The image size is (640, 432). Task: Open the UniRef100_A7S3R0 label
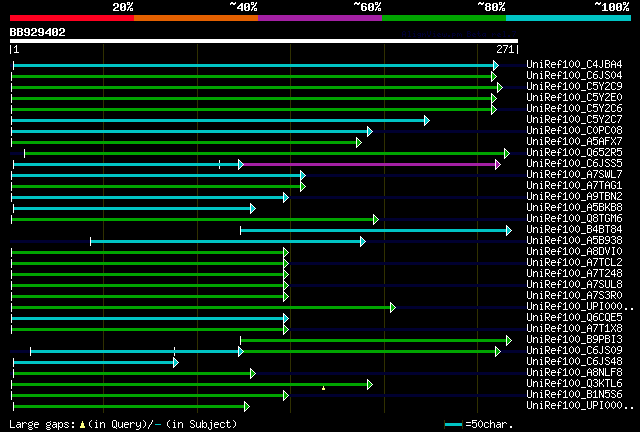574,296
